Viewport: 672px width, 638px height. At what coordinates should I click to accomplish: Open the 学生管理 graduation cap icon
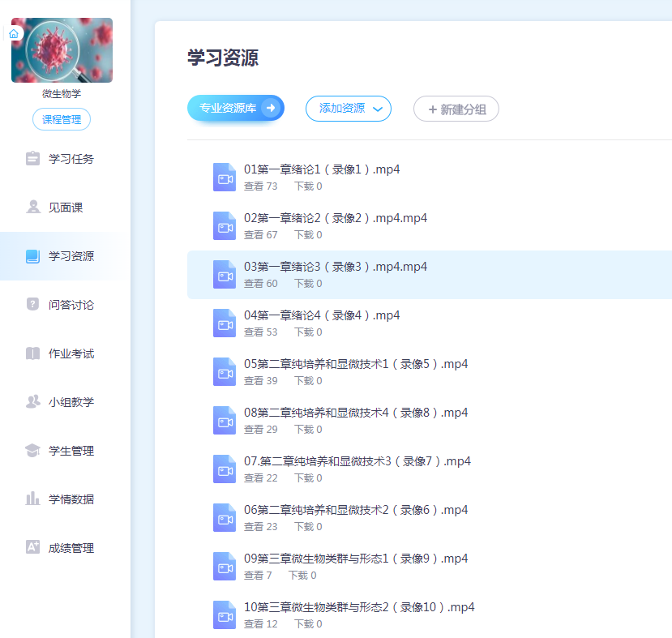coord(32,450)
